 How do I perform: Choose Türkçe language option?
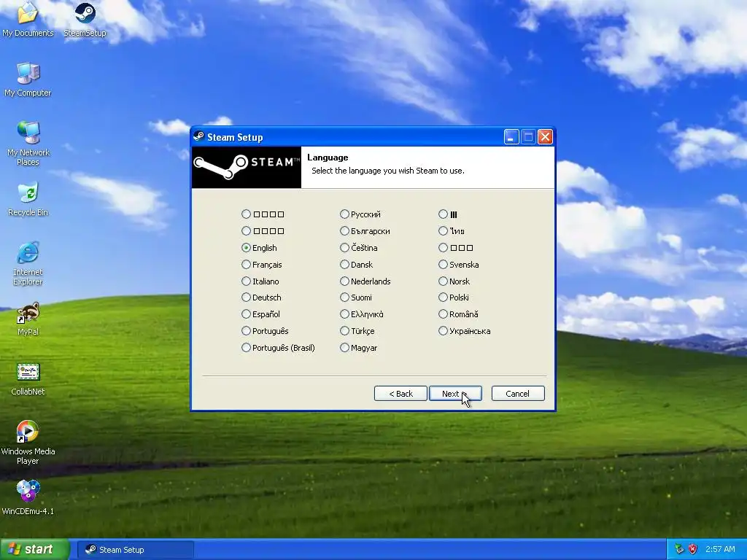point(357,331)
